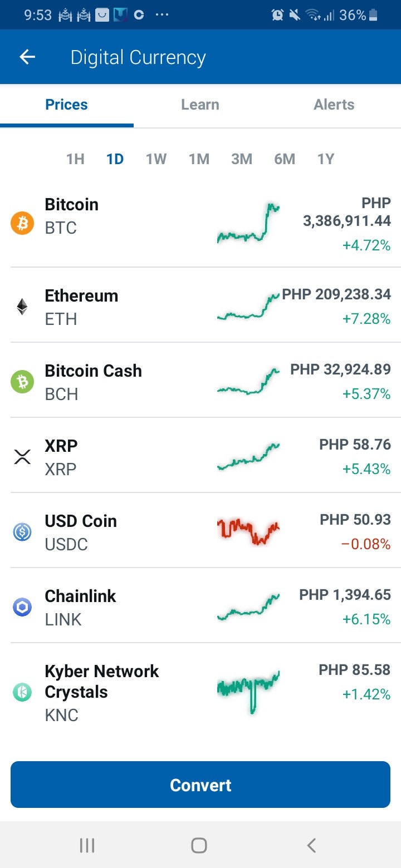The image size is (401, 868).
Task: Tap the Chainlink hexagon icon
Action: [x=22, y=607]
